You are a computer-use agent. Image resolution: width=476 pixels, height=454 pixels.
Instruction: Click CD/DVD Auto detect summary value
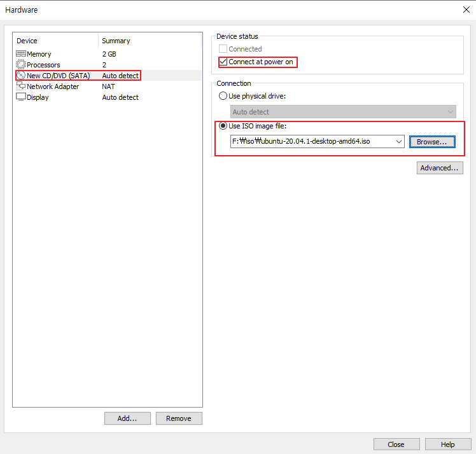[120, 76]
